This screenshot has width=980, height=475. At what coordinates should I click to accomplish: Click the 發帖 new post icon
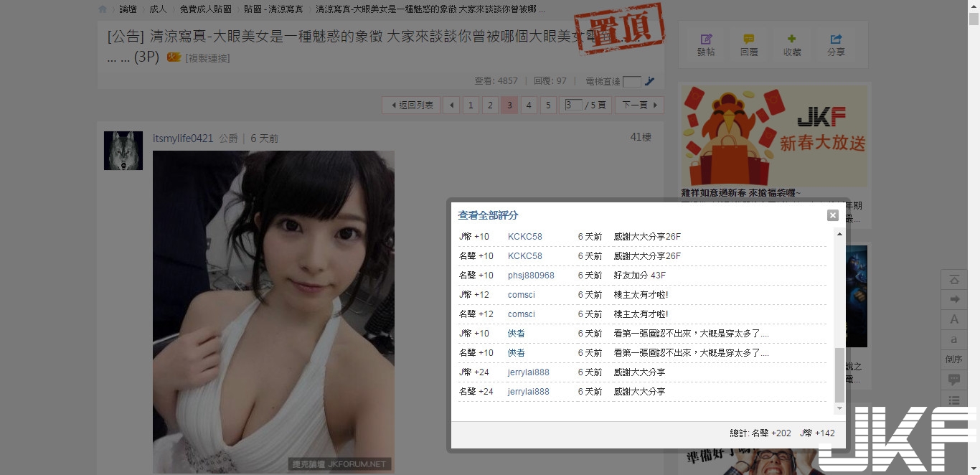pos(706,44)
